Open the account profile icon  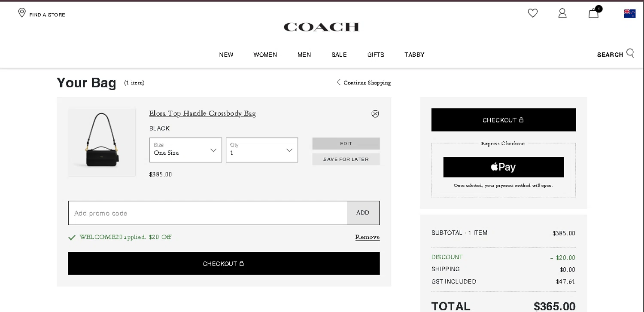click(562, 13)
